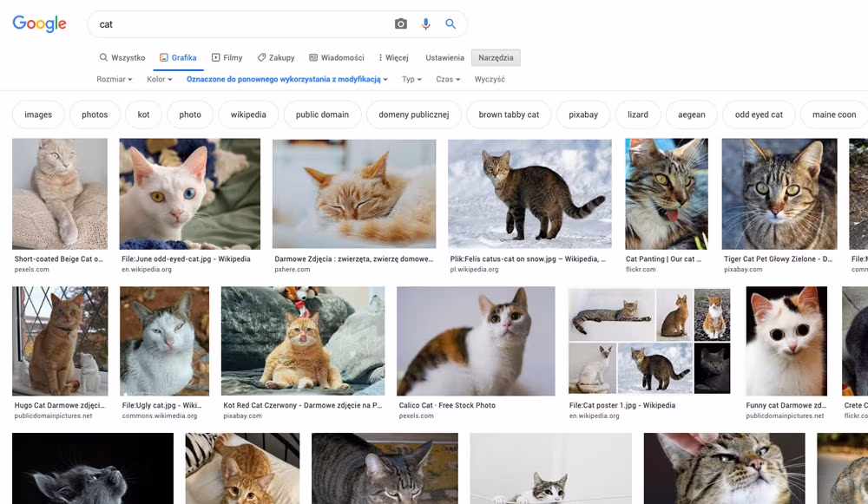Select the brown tabby cat chip

[x=509, y=115]
